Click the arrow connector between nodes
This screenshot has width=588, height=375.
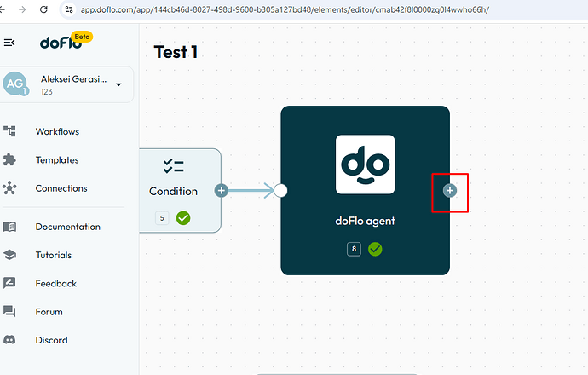[251, 191]
